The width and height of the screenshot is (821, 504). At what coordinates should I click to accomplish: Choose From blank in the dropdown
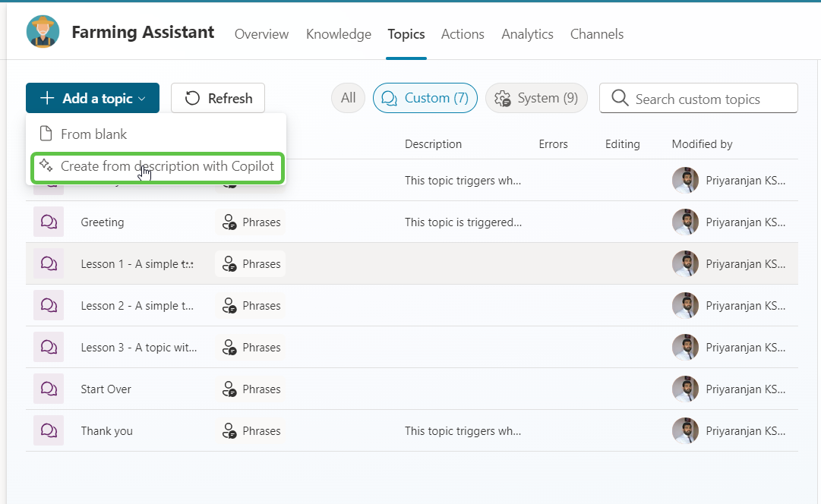click(93, 134)
